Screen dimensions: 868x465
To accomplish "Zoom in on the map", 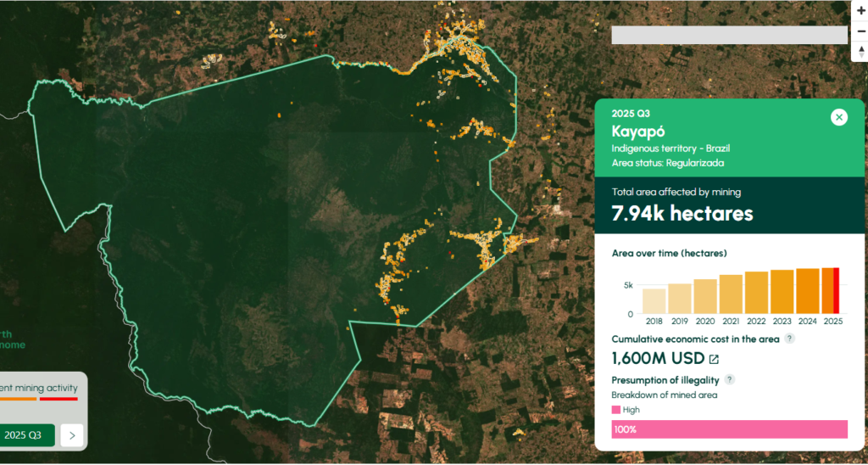I will pyautogui.click(x=861, y=11).
